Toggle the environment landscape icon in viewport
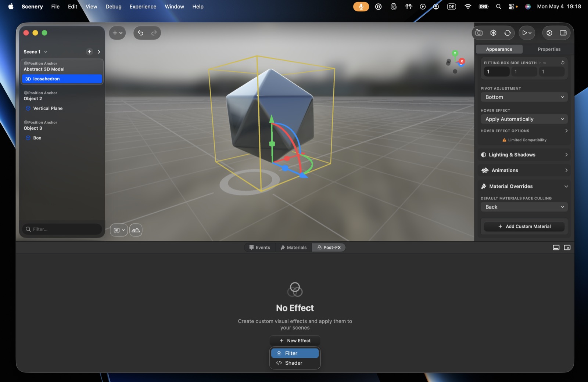Screen dimensions: 588x382 coord(136,230)
